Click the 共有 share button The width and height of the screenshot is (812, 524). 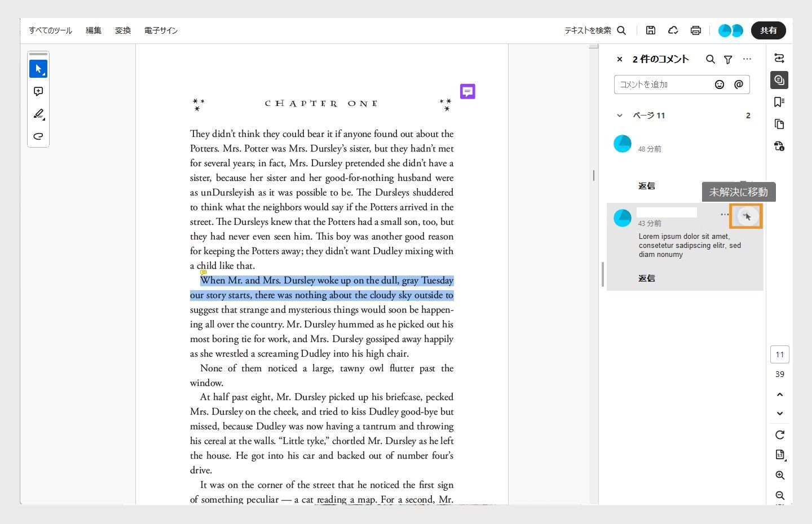[769, 30]
